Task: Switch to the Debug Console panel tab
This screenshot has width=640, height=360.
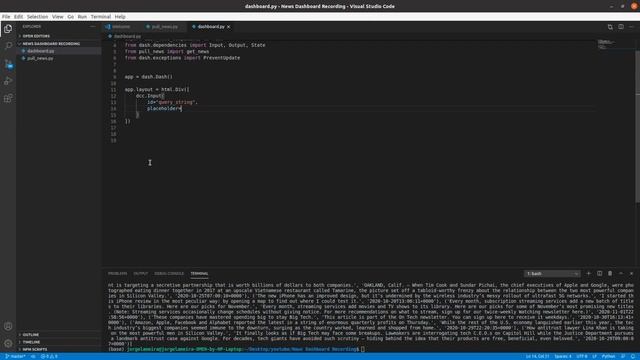Action: point(169,273)
